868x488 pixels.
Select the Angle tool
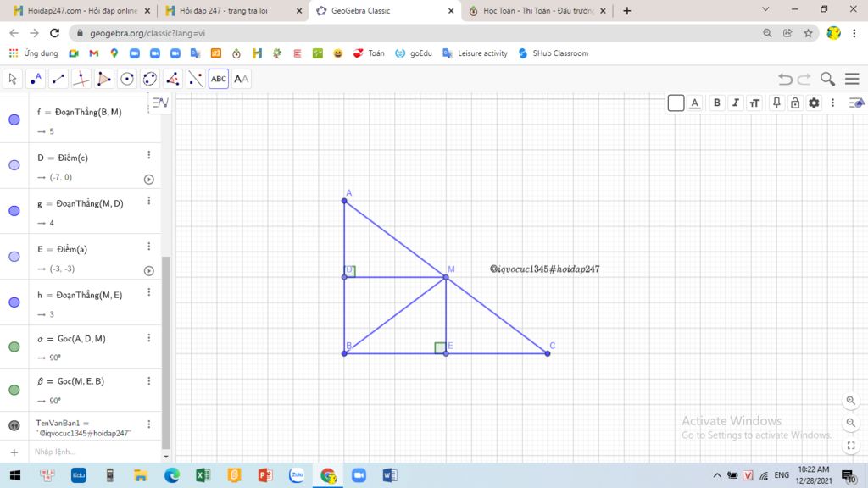pyautogui.click(x=172, y=79)
